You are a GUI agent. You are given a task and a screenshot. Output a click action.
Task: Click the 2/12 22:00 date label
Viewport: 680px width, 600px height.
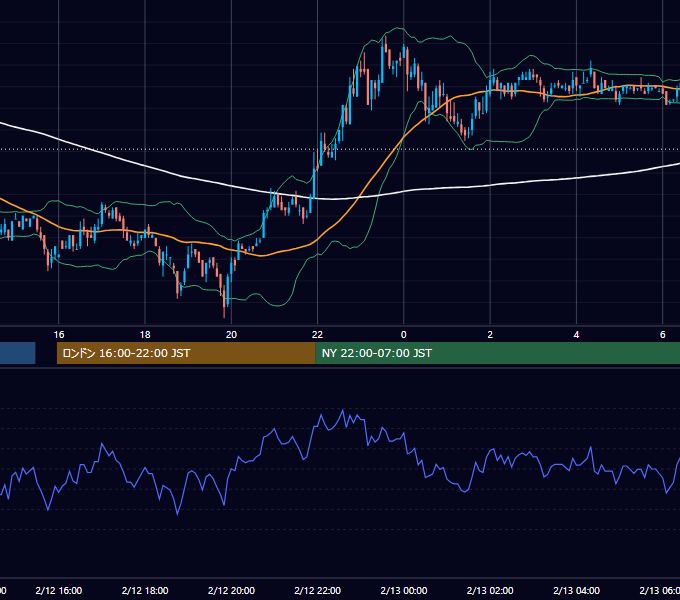pos(317,590)
